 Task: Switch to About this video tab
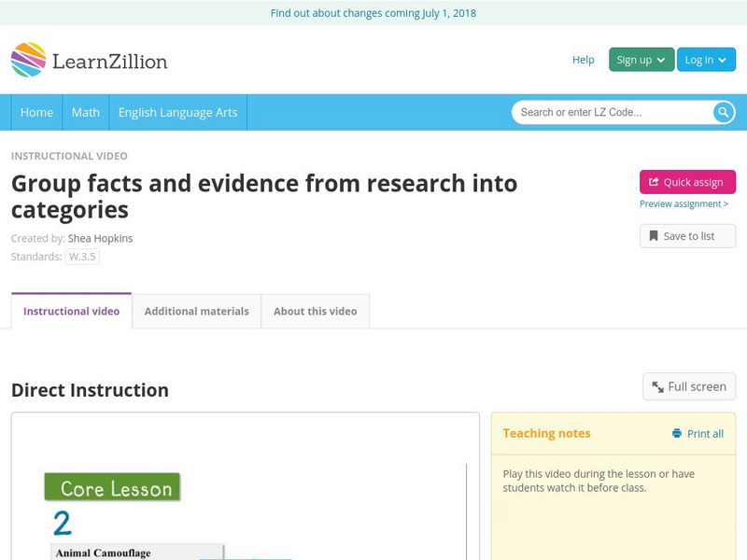point(315,312)
